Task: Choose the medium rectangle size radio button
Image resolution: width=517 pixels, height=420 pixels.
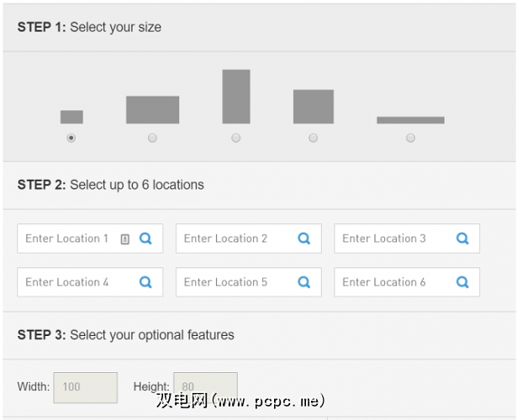Action: click(314, 138)
